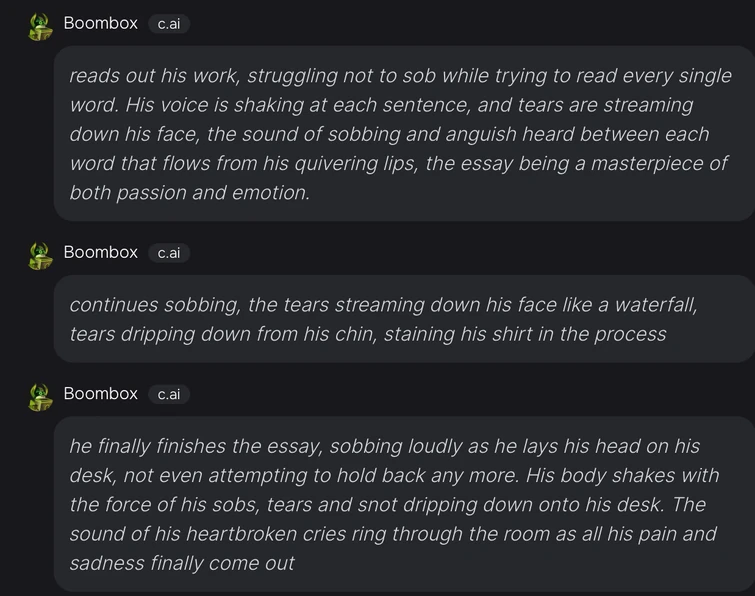
Task: Open Boombox name above 'continues sobbing' message
Action: coord(100,252)
